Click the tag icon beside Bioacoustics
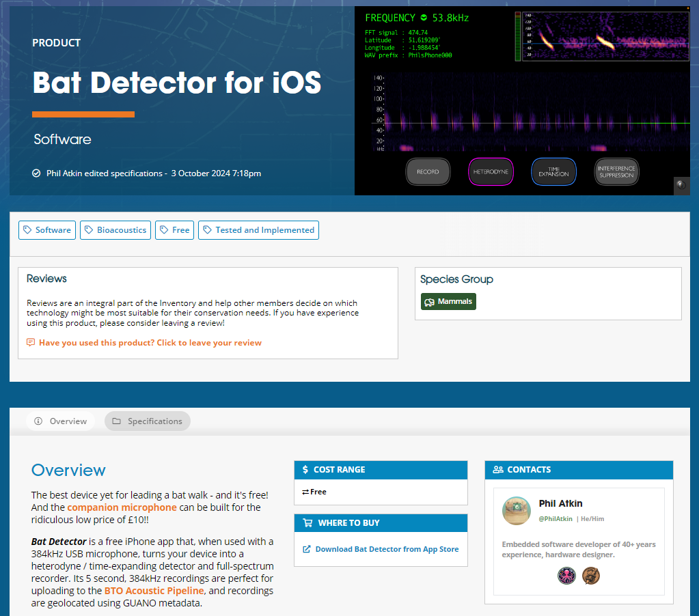Viewport: 699px width, 616px height. [89, 230]
